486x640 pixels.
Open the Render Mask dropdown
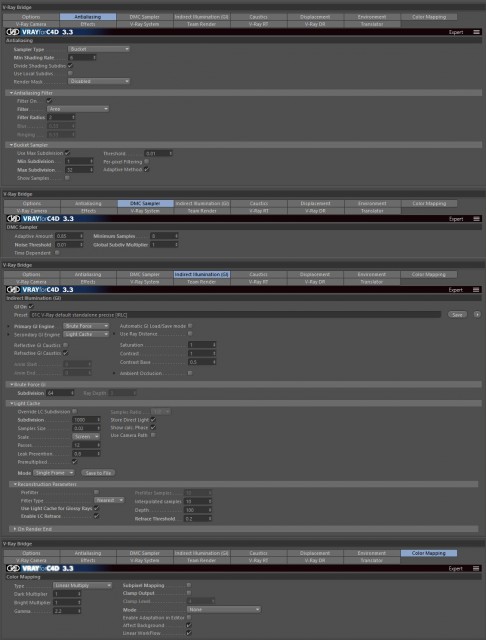[x=99, y=81]
